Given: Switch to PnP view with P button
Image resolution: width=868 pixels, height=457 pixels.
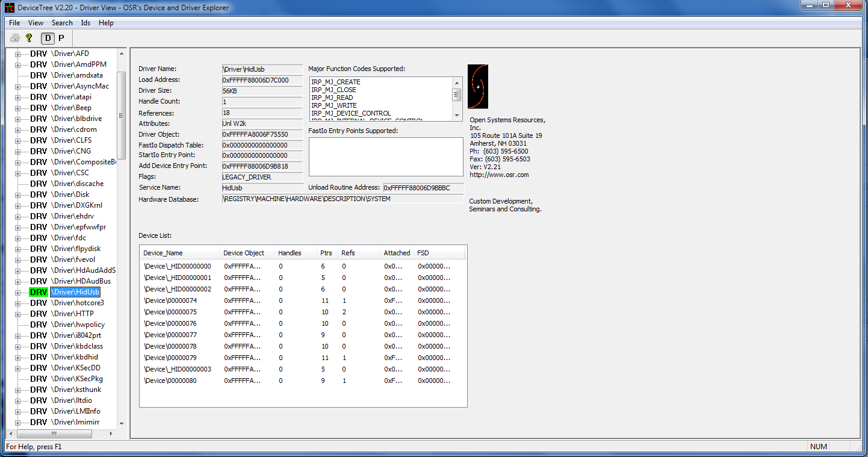Looking at the screenshot, I should tap(61, 38).
